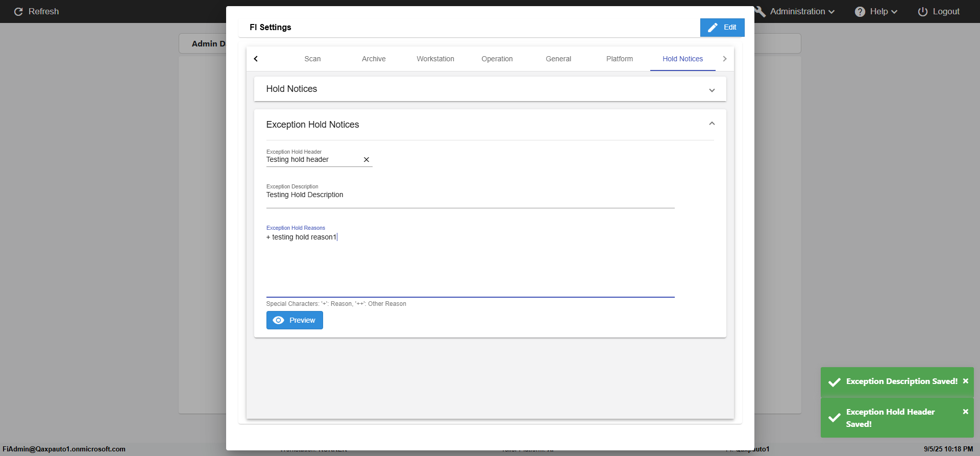Focus the Exception Description text field
This screenshot has height=456, width=980.
tap(470, 195)
